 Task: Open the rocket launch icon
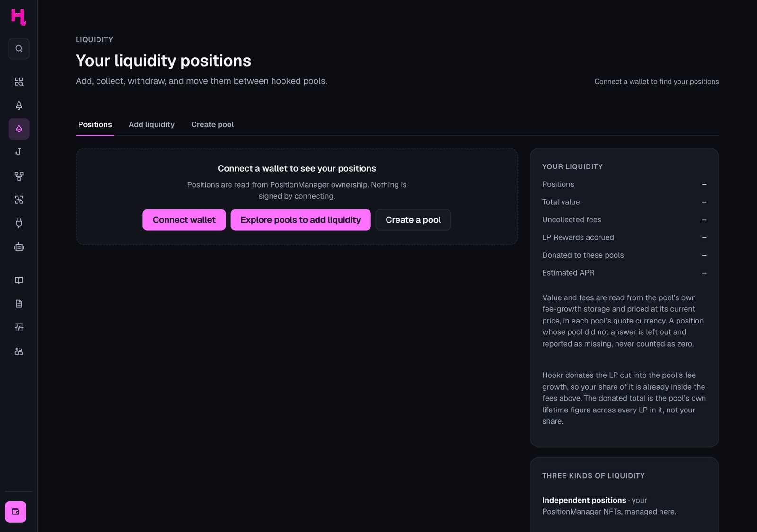[x=19, y=105]
